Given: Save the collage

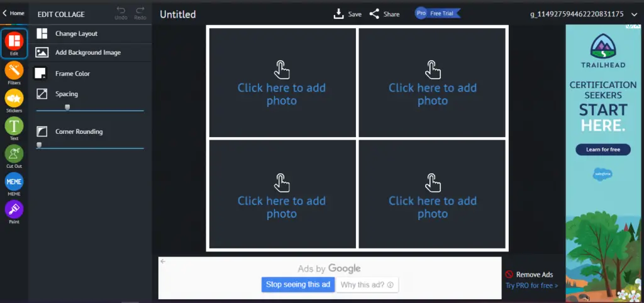Looking at the screenshot, I should click(347, 14).
